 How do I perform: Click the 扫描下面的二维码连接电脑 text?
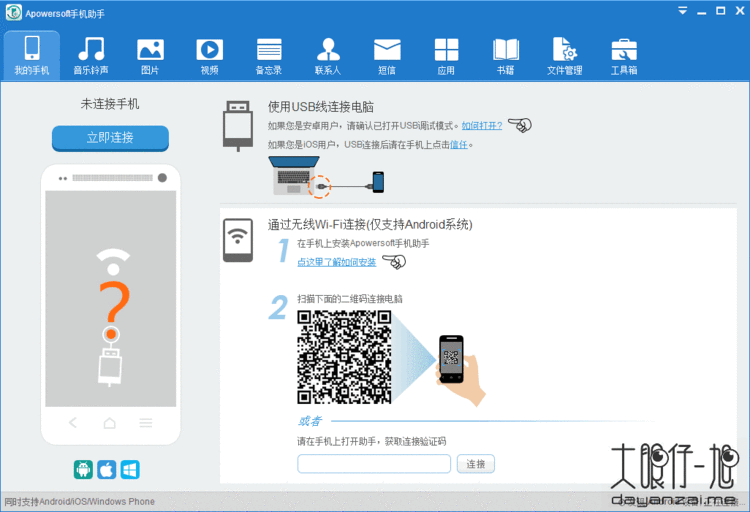click(x=350, y=299)
